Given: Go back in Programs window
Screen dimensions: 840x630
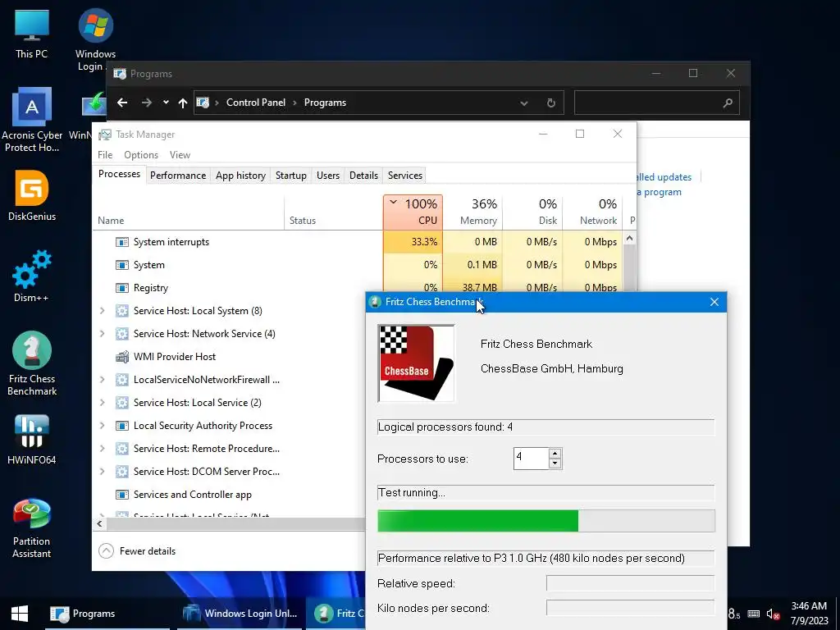Looking at the screenshot, I should (x=122, y=103).
